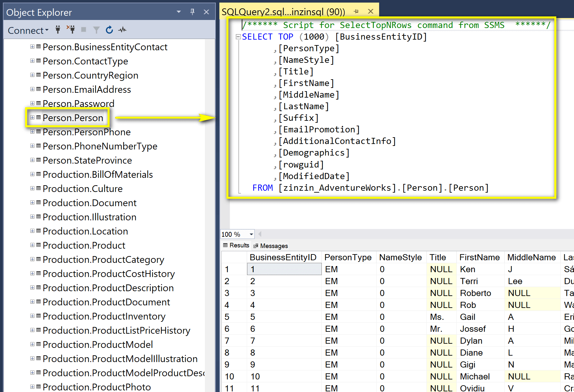Click the Filter funnel icon
Screen dimensions: 574x392
96,30
